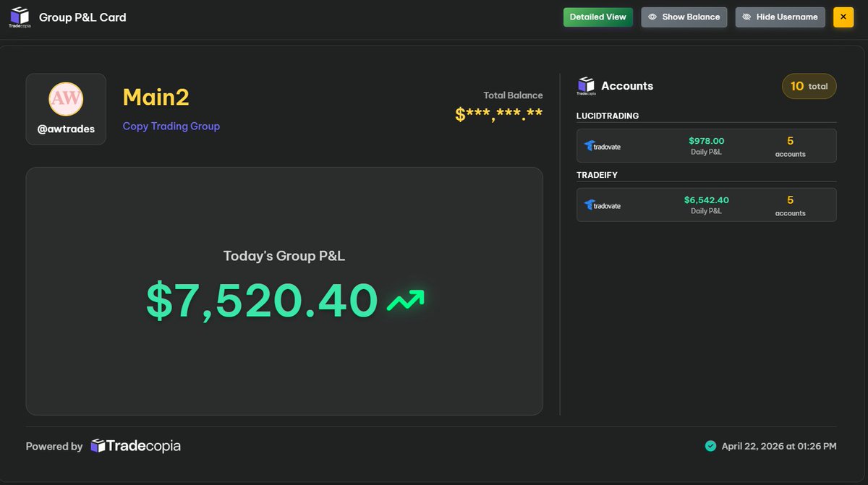Click the Powered by text
This screenshot has width=868, height=485.
[54, 447]
